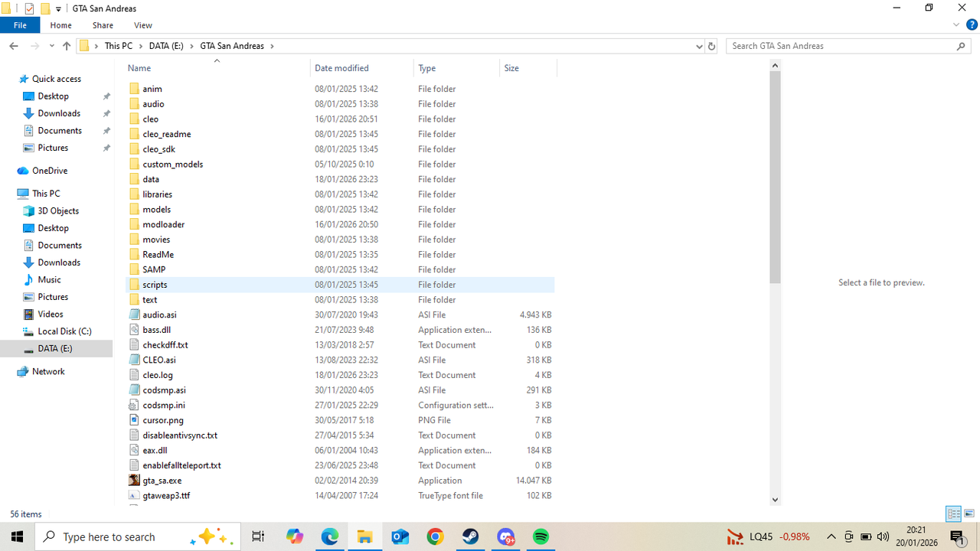Switch to Details view in status bar
Screen dimensions: 980x551
click(x=954, y=514)
